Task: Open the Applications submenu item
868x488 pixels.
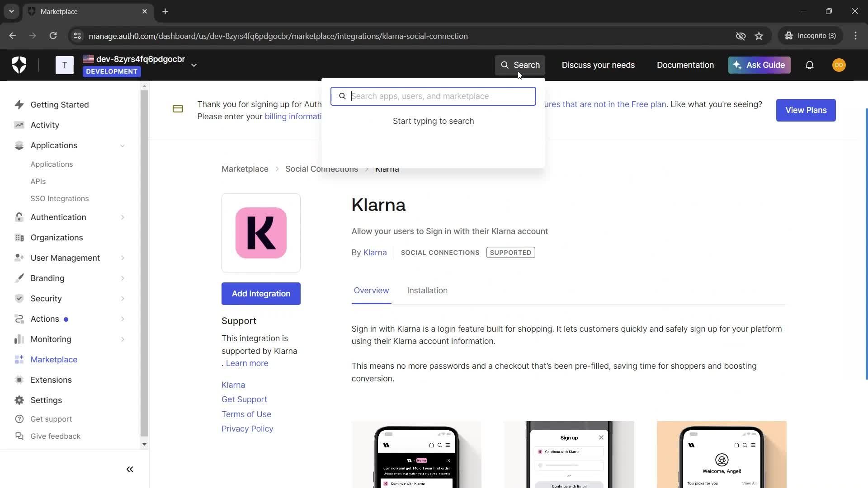Action: click(x=52, y=164)
